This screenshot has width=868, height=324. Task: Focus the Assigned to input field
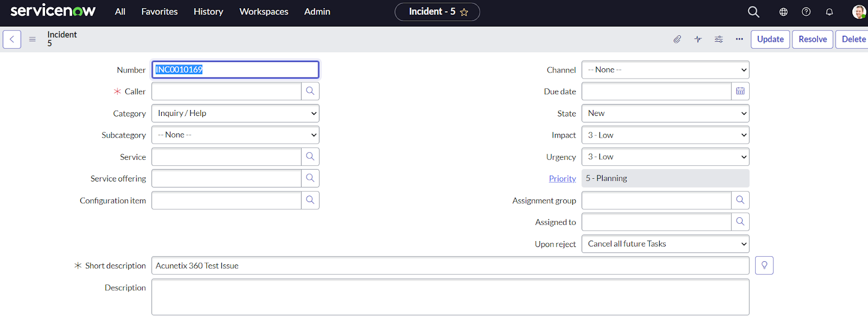coord(656,222)
